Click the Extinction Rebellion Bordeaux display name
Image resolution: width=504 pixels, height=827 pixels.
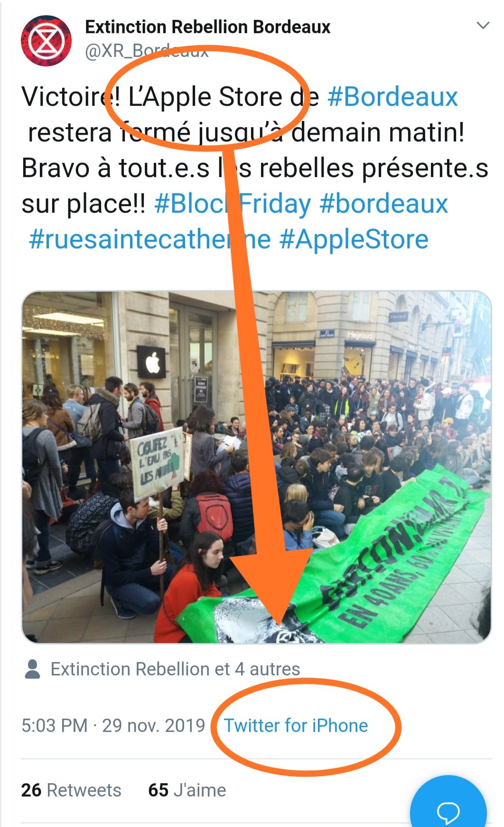click(x=207, y=27)
